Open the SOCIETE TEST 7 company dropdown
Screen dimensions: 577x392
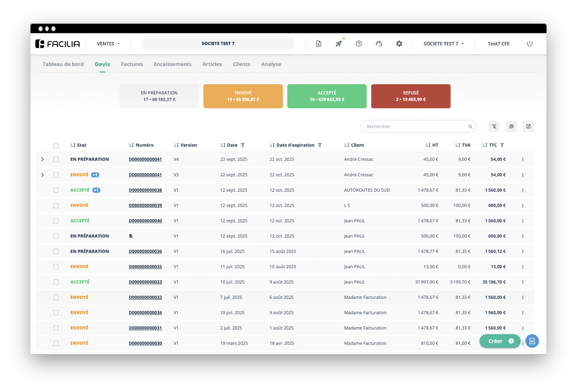click(443, 44)
